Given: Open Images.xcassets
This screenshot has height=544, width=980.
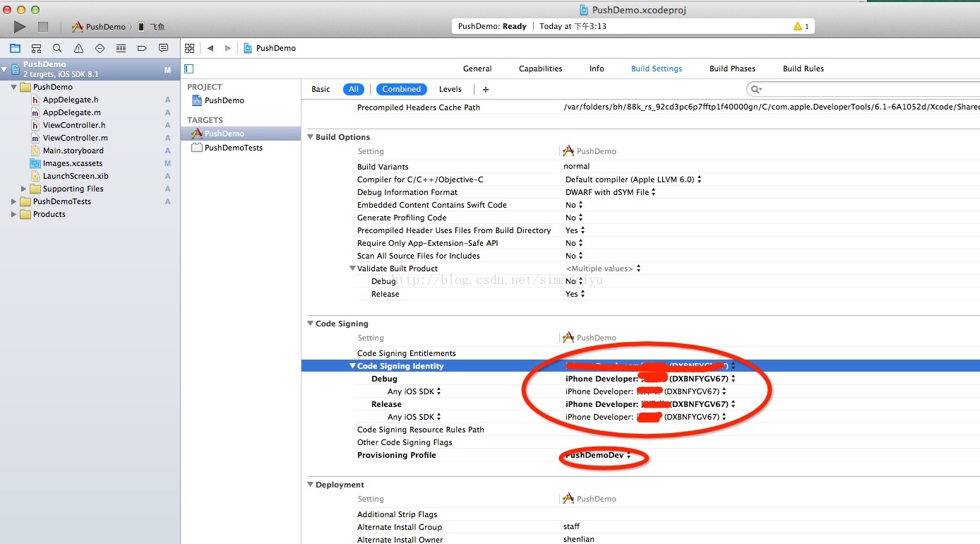Looking at the screenshot, I should click(x=72, y=163).
